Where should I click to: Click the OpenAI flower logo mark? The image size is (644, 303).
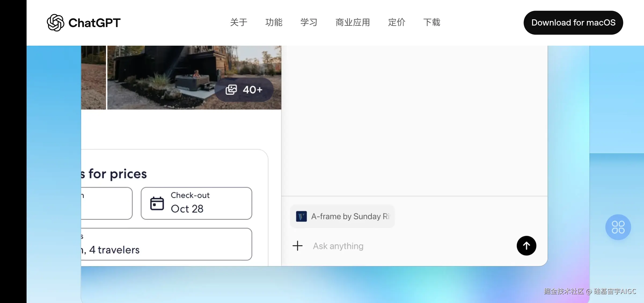[56, 23]
